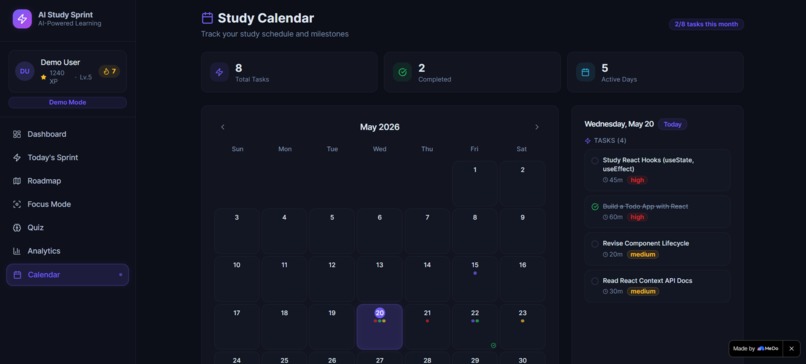Click the green completion icon on May 22

(x=493, y=345)
